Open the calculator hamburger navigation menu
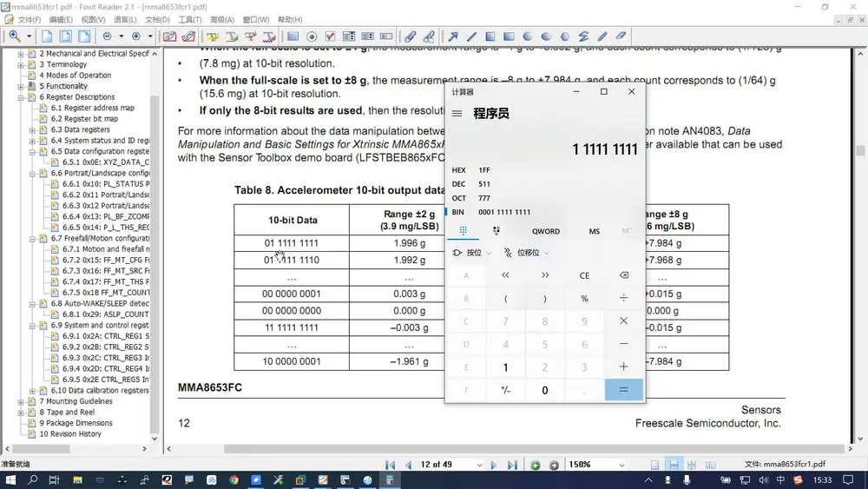This screenshot has width=868, height=489. 457,114
